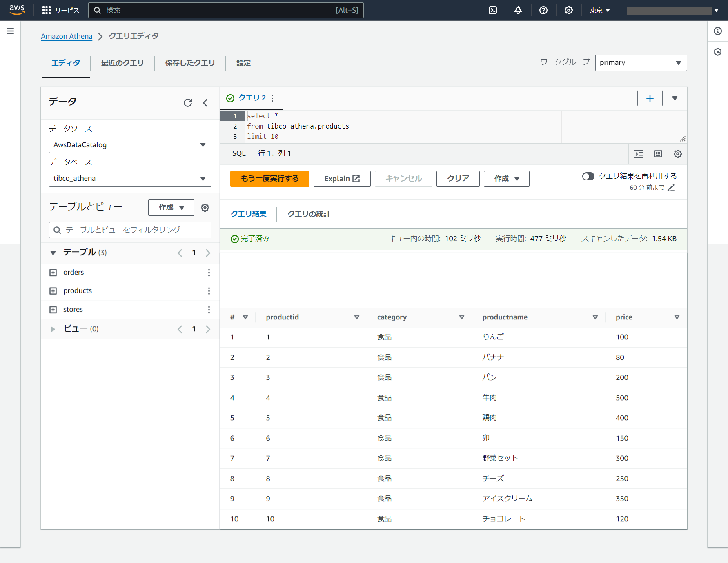The height and width of the screenshot is (563, 728).
Task: Open the ワークグループ primary dropdown
Action: click(x=641, y=63)
